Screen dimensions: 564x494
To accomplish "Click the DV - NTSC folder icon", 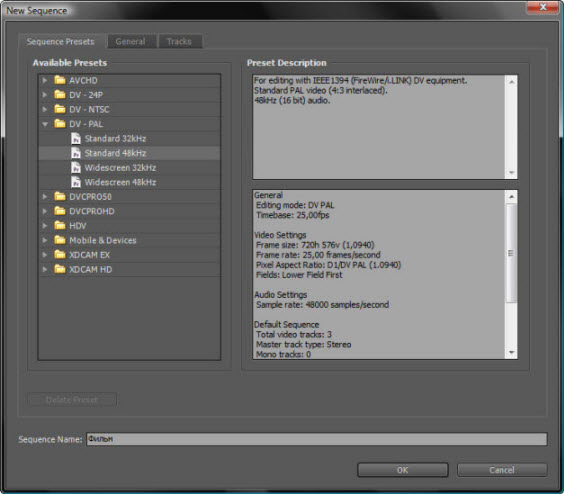I will point(60,109).
